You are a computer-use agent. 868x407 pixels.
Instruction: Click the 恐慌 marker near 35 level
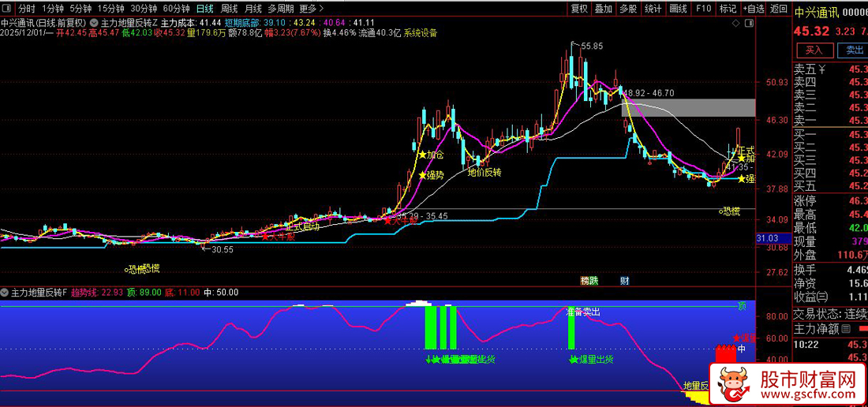(729, 211)
